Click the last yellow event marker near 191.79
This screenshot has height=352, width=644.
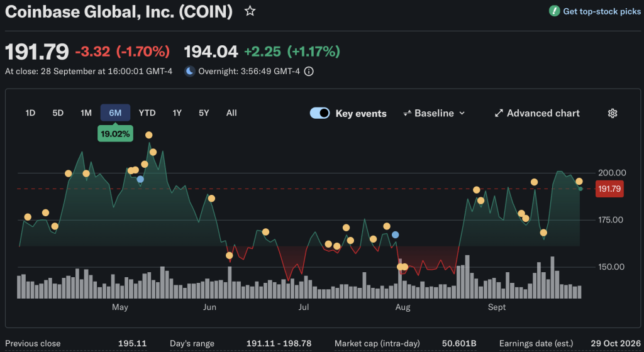coord(579,181)
